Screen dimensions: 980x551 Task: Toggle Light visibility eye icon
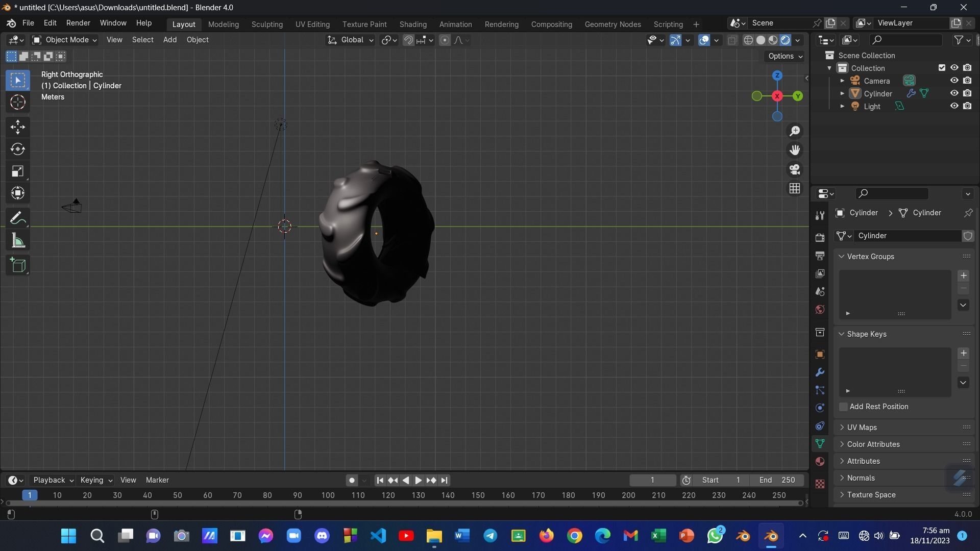click(x=954, y=106)
